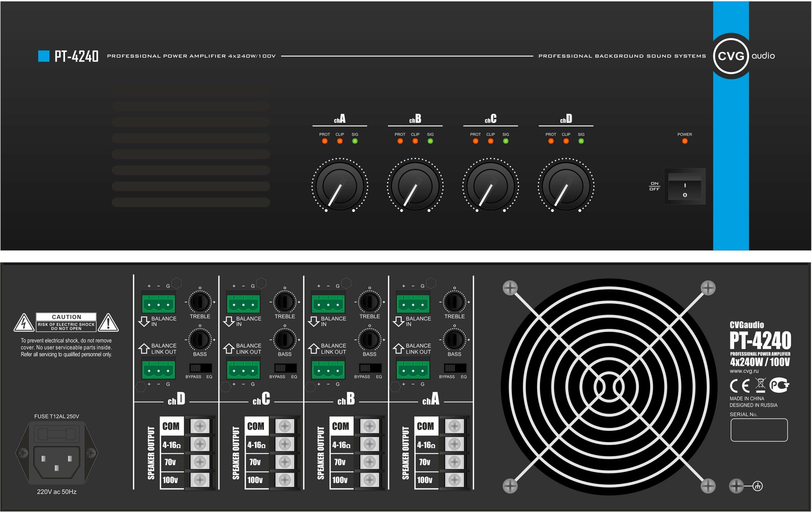
Task: Toggle the ON/OFF power rocker switch
Action: pyautogui.click(x=685, y=187)
